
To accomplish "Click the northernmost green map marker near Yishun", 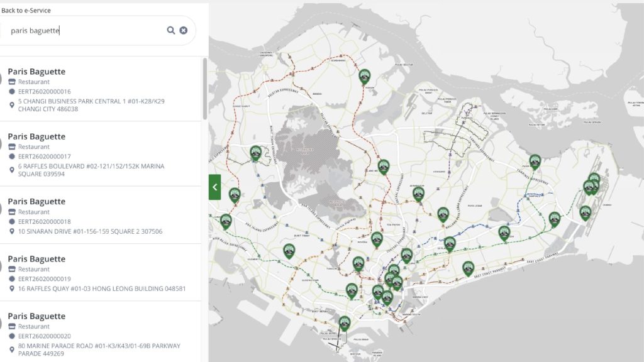I will click(x=364, y=76).
